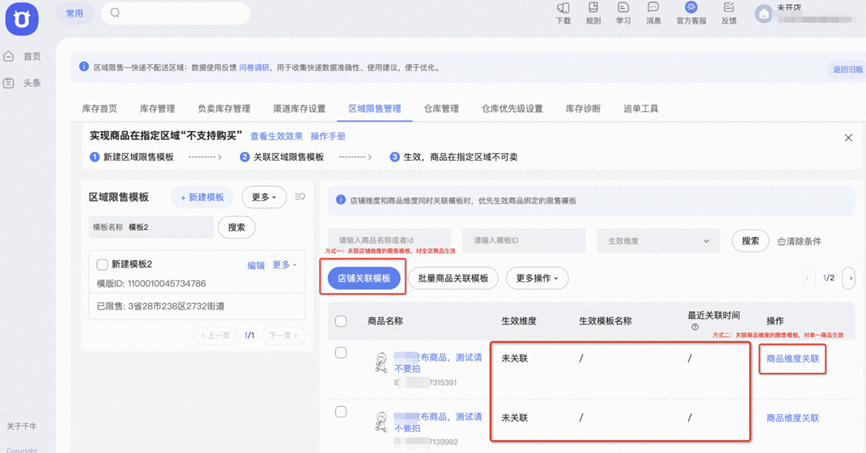
Task: Check the 新建模板2 template checkbox
Action: point(102,265)
